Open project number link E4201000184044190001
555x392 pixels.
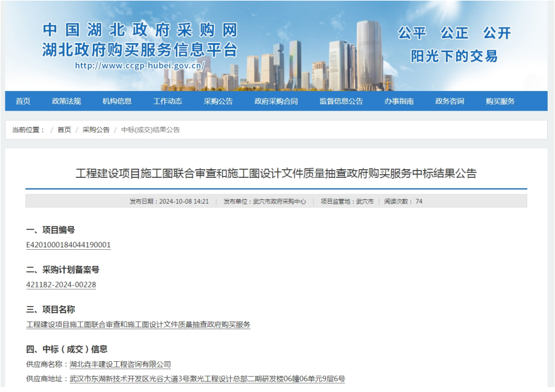coord(68,245)
